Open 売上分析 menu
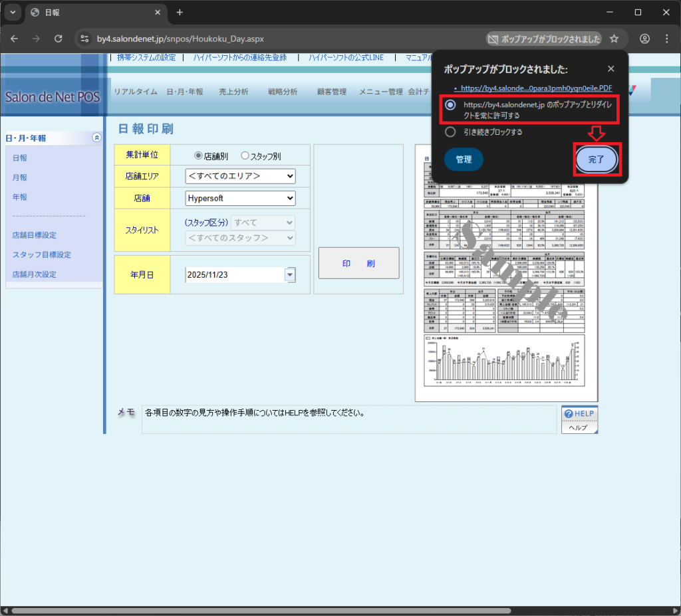This screenshot has height=616, width=681. click(x=233, y=92)
